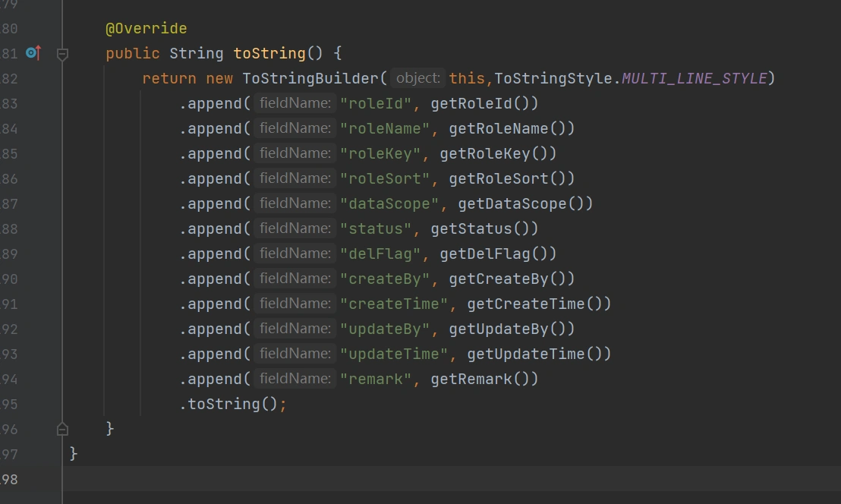Image resolution: width=841 pixels, height=504 pixels.
Task: Click the getRoleName() method call
Action: [511, 128]
